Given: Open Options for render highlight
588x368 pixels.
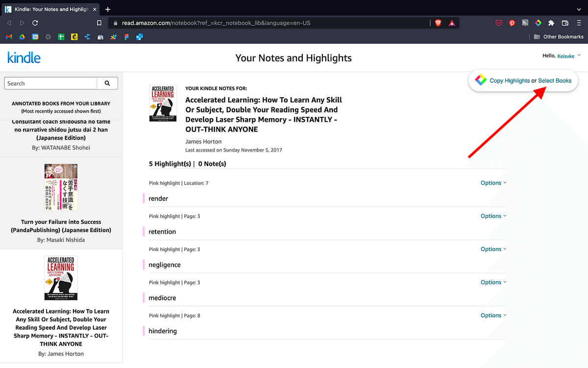Looking at the screenshot, I should (x=493, y=183).
